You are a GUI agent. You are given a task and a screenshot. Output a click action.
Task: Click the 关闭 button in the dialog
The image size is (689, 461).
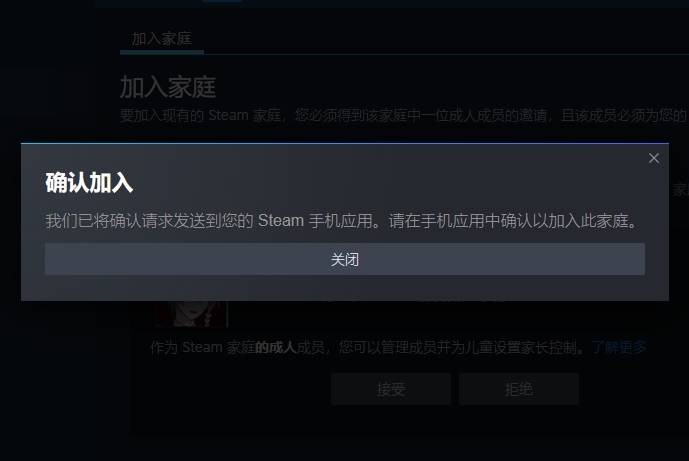[345, 259]
